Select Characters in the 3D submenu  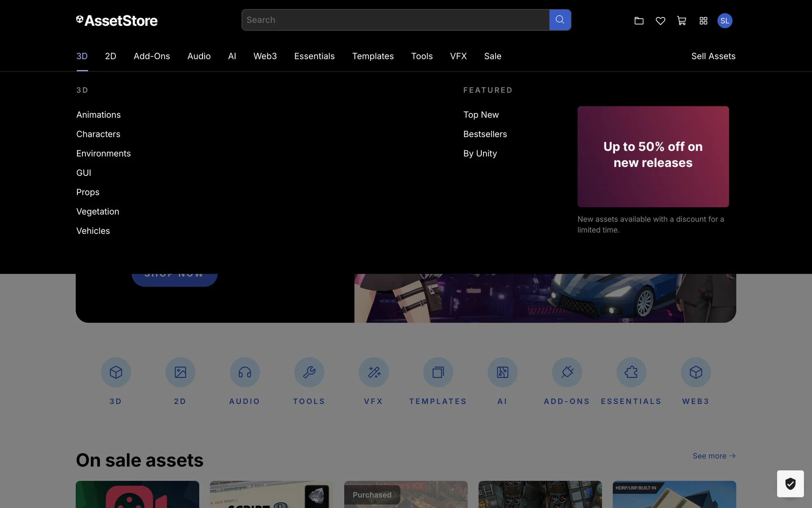pos(98,134)
